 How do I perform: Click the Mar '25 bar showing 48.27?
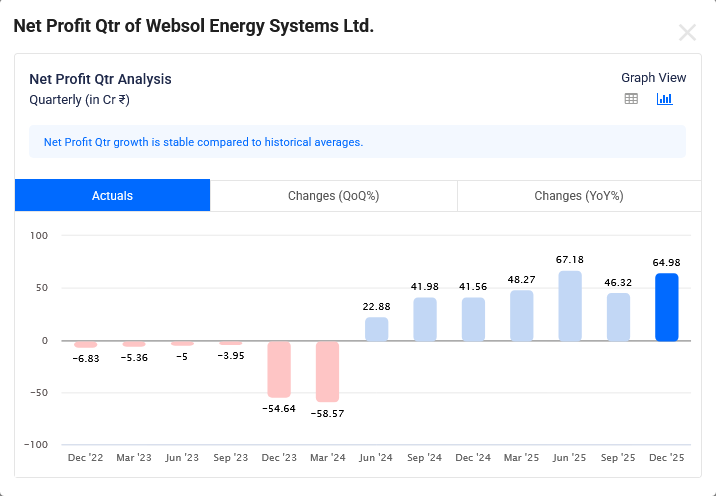click(x=521, y=316)
